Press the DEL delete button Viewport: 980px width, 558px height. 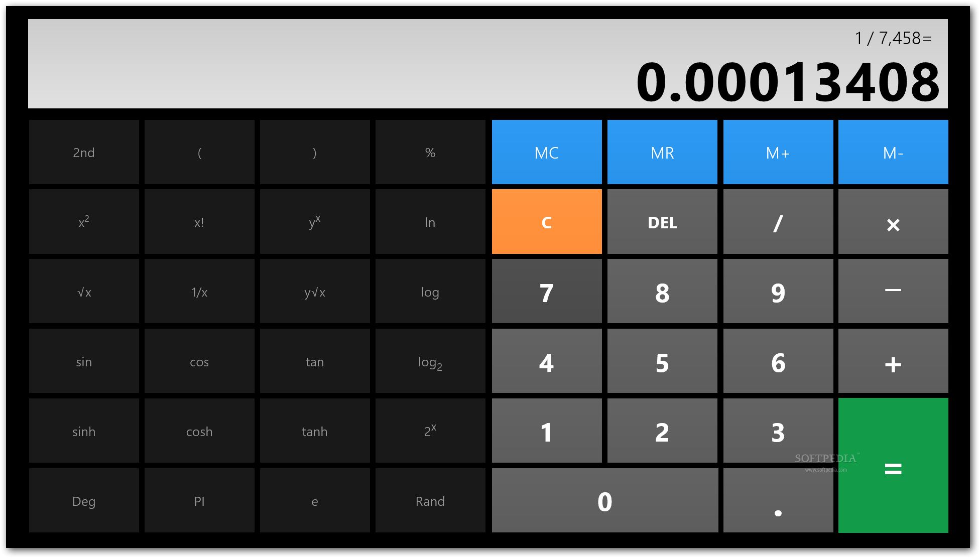(x=661, y=221)
